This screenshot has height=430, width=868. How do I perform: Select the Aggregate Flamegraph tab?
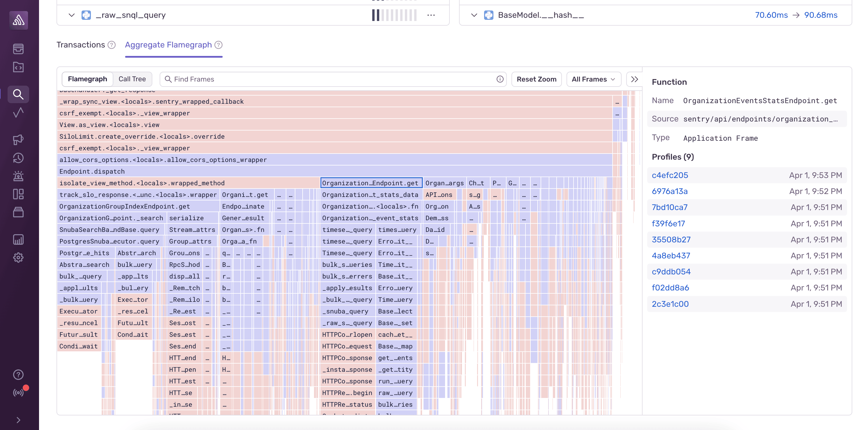(168, 45)
